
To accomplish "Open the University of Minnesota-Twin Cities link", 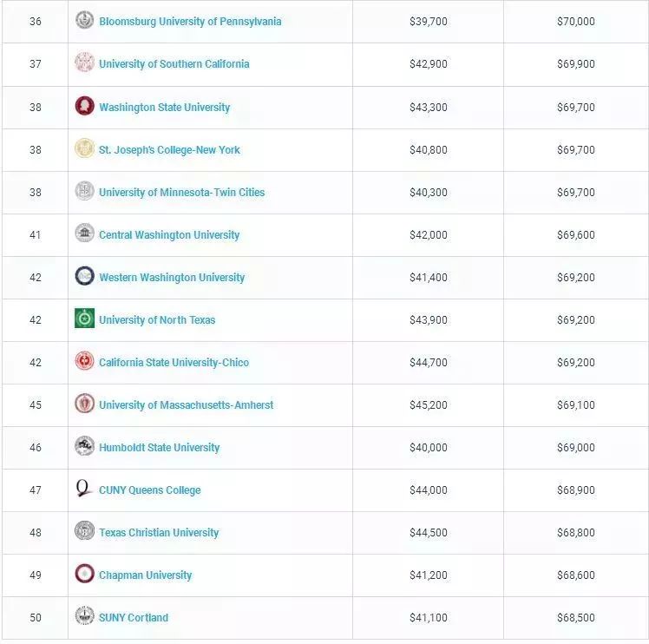I will coord(181,193).
